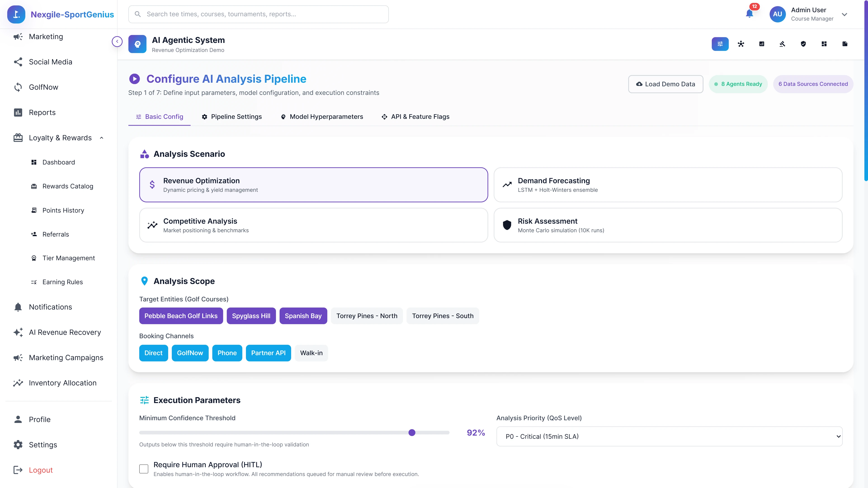Open the agent network hub icon
868x488 pixels.
[x=741, y=44]
